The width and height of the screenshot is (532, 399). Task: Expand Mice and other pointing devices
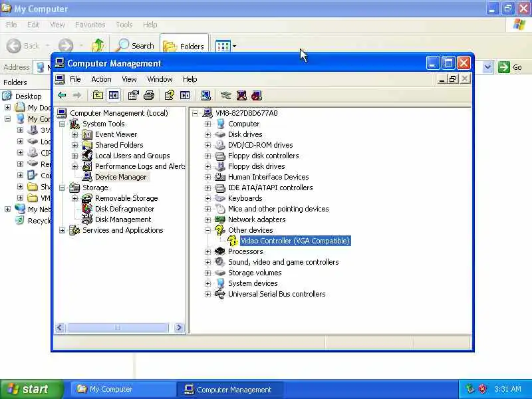point(207,209)
